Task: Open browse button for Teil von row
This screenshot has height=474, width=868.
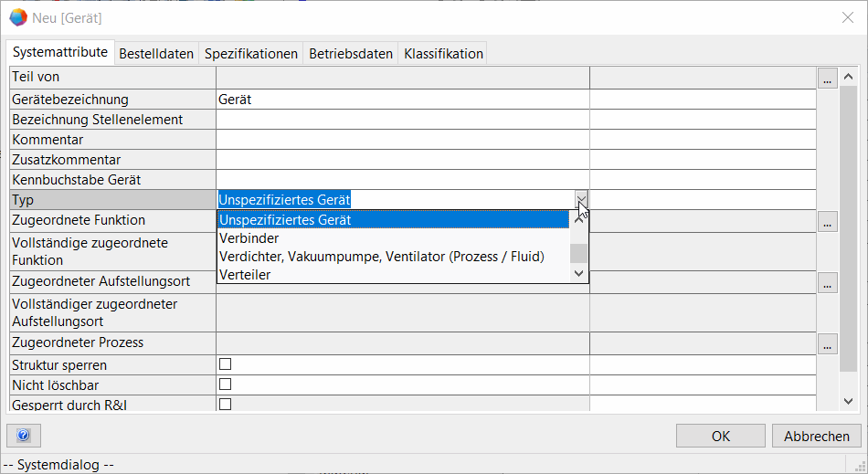Action: coord(827,79)
